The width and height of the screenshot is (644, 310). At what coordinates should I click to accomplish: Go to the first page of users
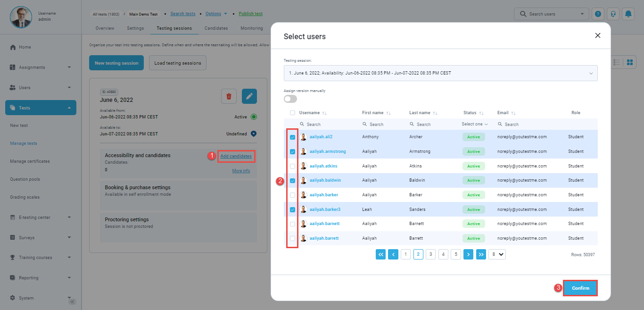[x=380, y=254]
